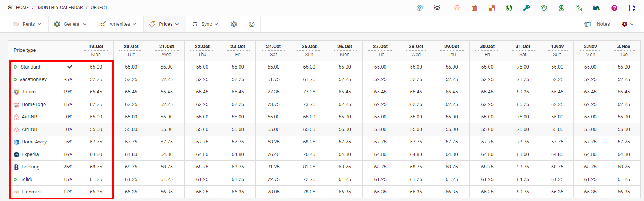Click the 16% markup of Expedia
Image resolution: width=644 pixels, height=201 pixels.
coord(68,154)
